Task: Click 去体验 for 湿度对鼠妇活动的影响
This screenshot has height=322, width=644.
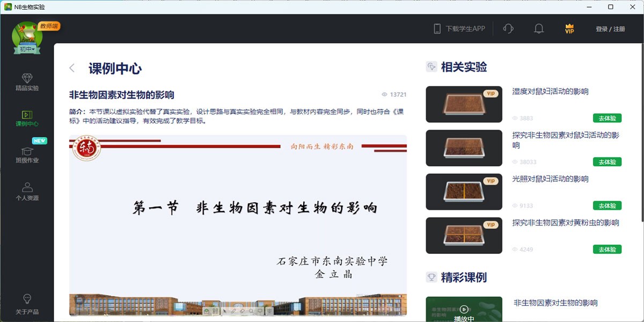Action: click(607, 118)
